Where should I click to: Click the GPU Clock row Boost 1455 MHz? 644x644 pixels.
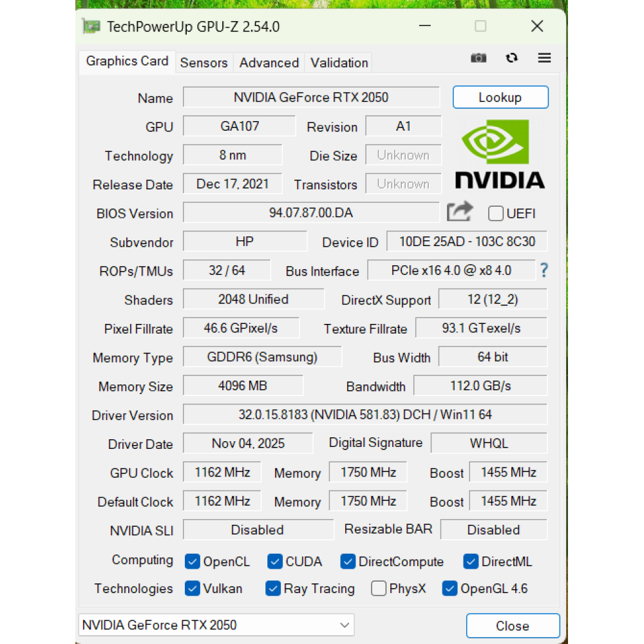pyautogui.click(x=509, y=472)
